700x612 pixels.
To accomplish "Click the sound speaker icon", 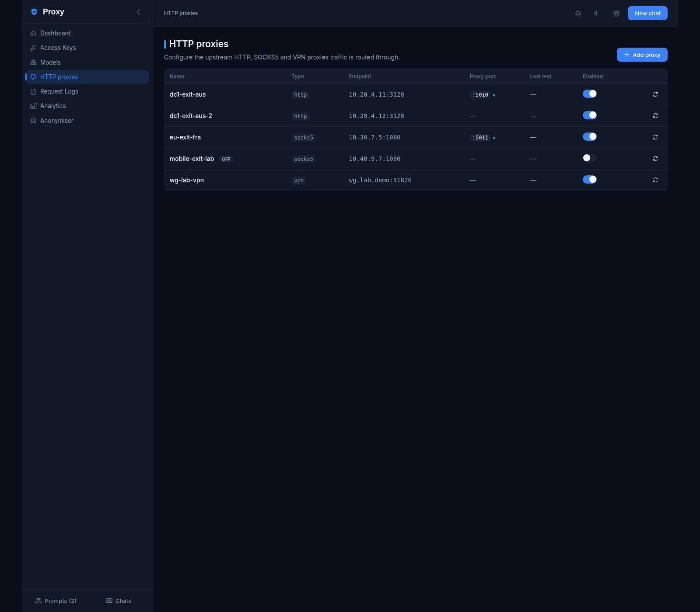I will 597,13.
